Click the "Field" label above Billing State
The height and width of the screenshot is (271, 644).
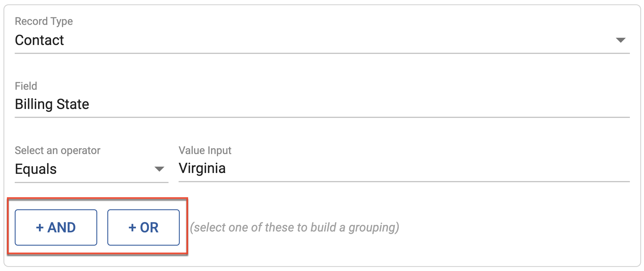click(26, 86)
